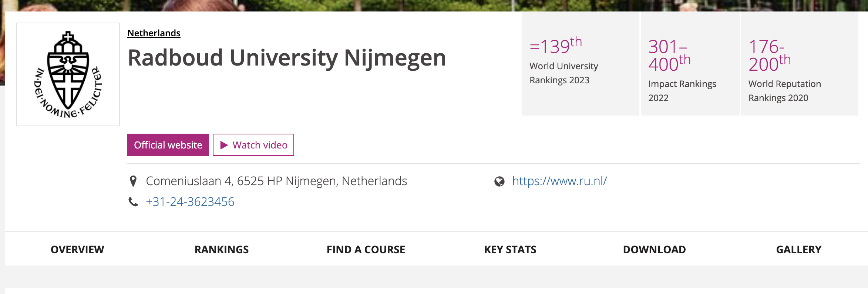Click the play triangle icon
868x294 pixels.
(x=224, y=145)
